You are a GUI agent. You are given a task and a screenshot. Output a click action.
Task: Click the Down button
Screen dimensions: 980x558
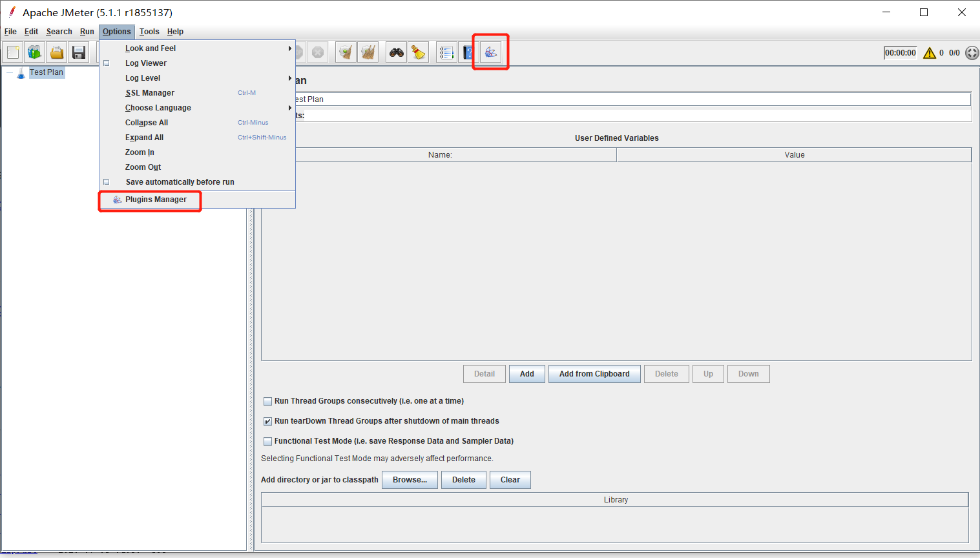(749, 374)
